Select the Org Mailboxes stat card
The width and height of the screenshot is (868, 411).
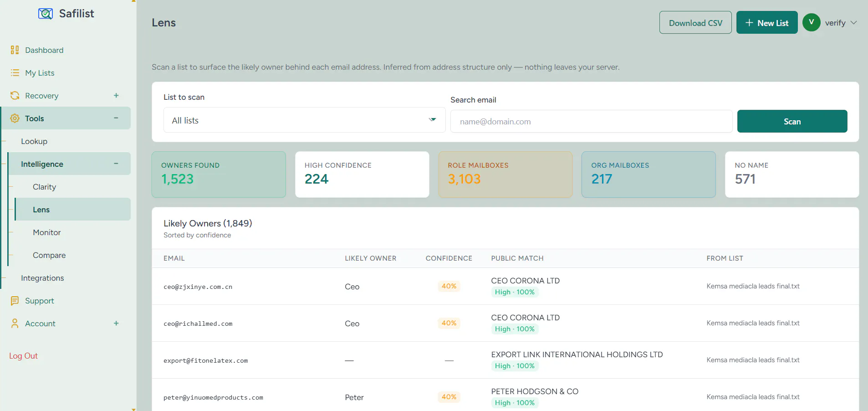[648, 175]
